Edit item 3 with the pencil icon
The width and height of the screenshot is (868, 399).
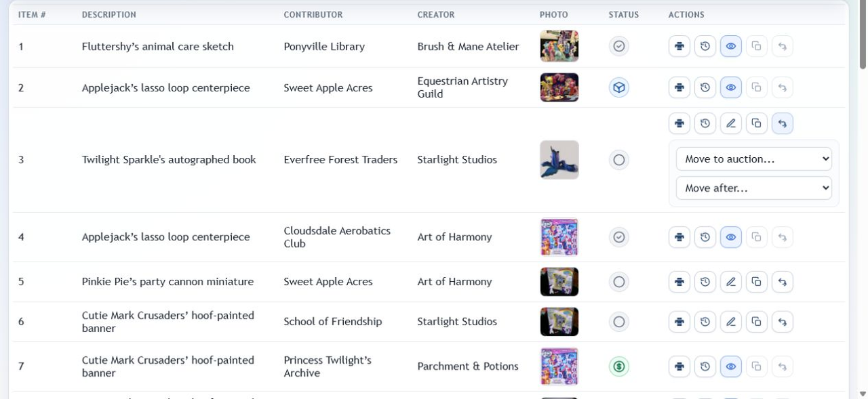tap(730, 123)
